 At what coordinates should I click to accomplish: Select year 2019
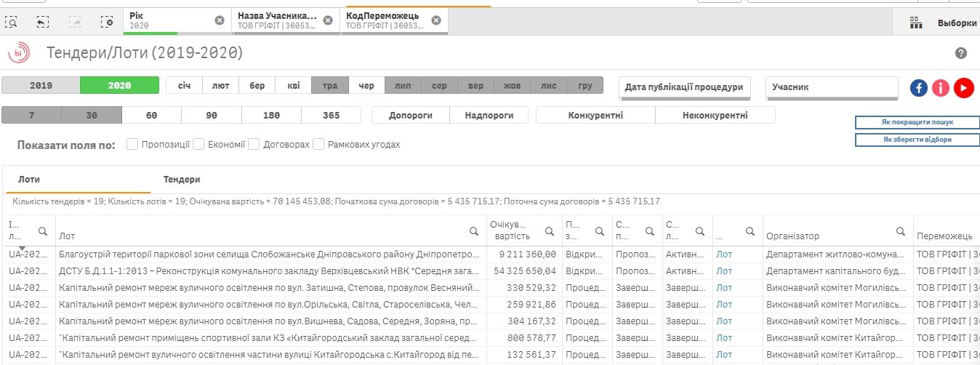coord(41,86)
